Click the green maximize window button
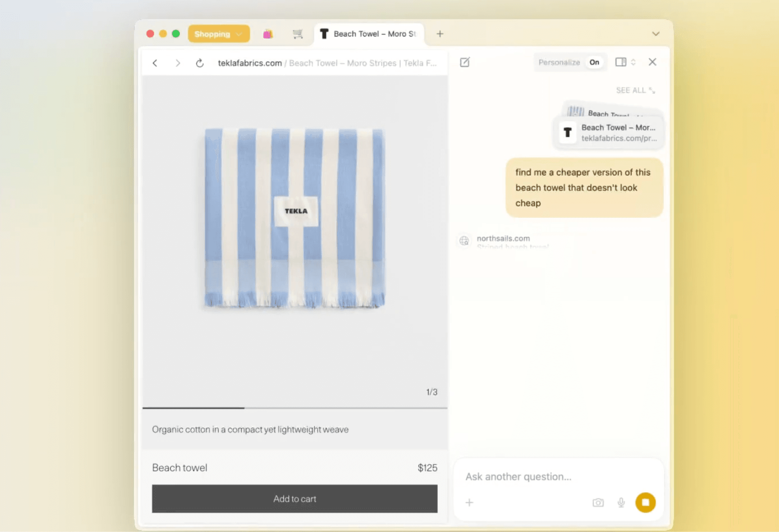 click(176, 34)
